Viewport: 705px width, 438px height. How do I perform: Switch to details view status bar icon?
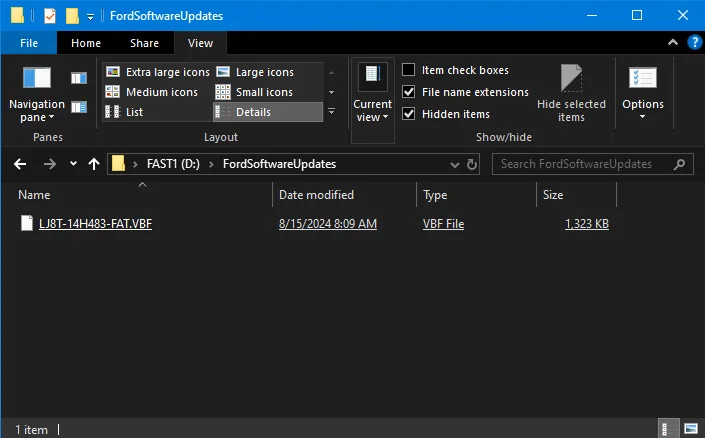[668, 429]
